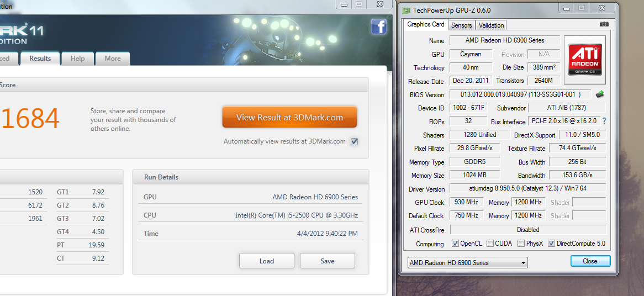Viewport: 644px width, 296px height.
Task: Switch to the Validation tab in GPU-Z
Action: [491, 25]
